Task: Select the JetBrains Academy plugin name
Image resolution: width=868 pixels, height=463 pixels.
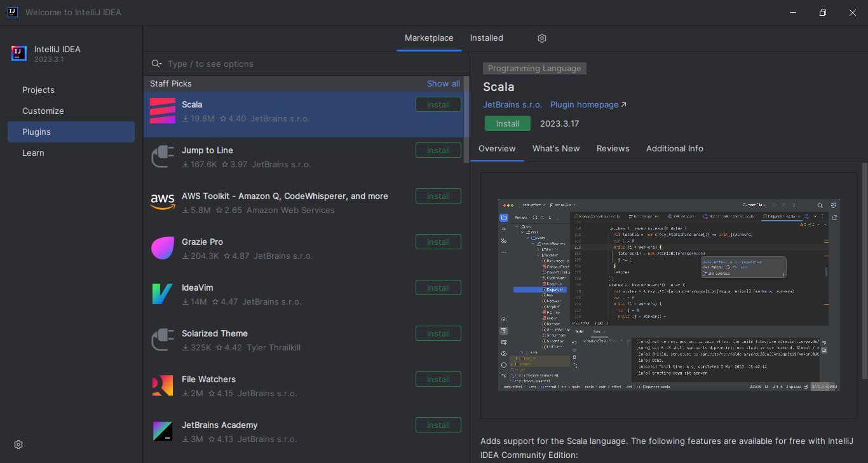Action: (x=220, y=425)
